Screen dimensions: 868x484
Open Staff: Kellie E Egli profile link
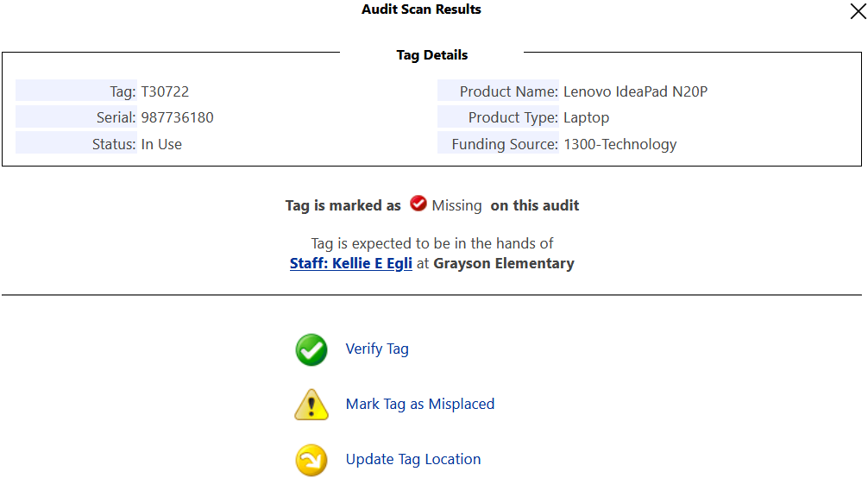click(x=351, y=264)
